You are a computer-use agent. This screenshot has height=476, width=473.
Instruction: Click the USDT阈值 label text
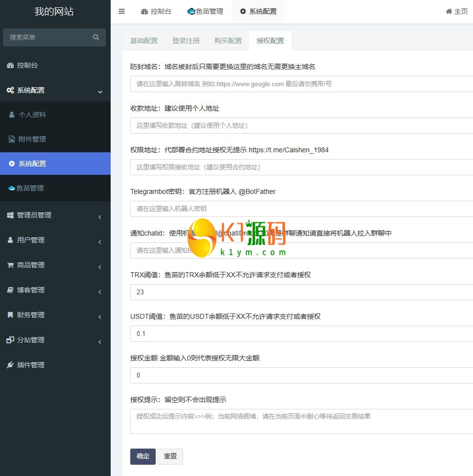225,316
